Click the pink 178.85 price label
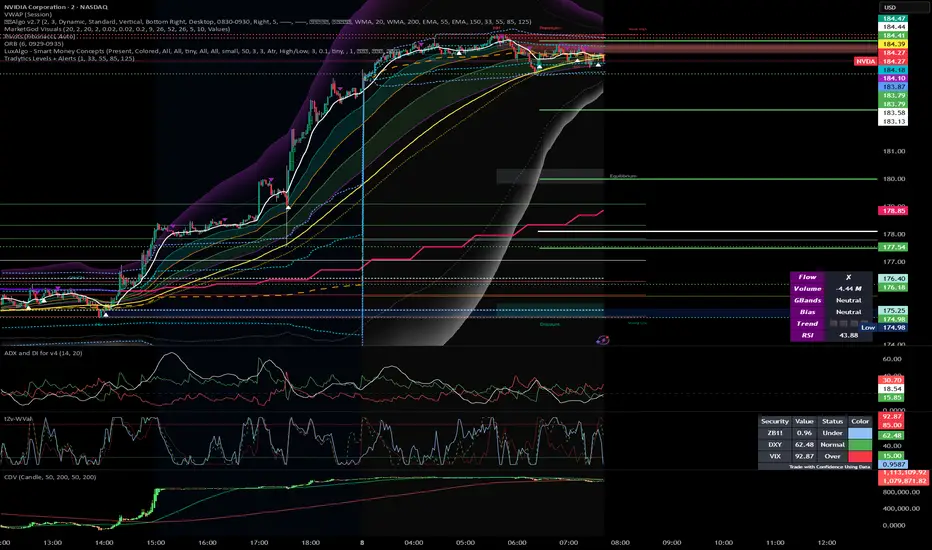Image resolution: width=932 pixels, height=550 pixels. point(893,210)
